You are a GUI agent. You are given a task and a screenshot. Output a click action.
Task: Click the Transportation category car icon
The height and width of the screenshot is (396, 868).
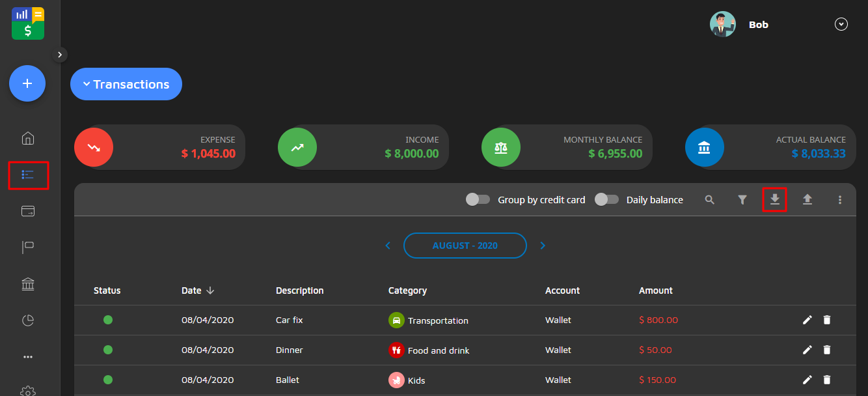pyautogui.click(x=396, y=320)
